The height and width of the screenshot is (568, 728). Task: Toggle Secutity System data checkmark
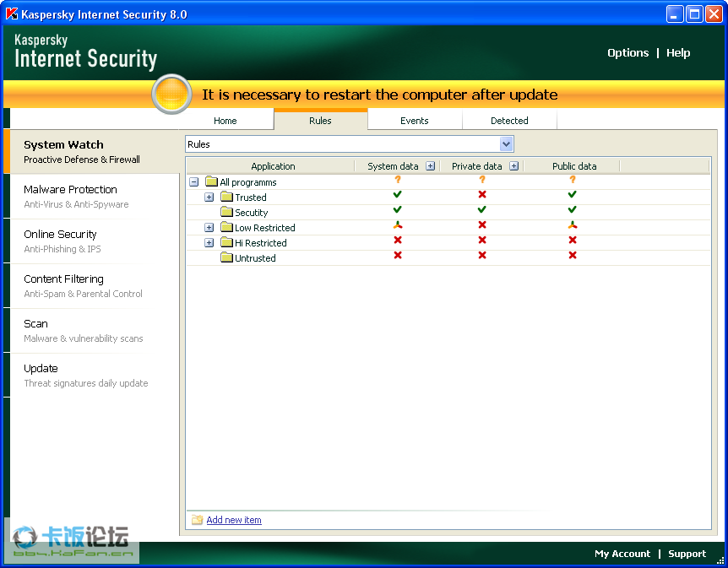398,209
